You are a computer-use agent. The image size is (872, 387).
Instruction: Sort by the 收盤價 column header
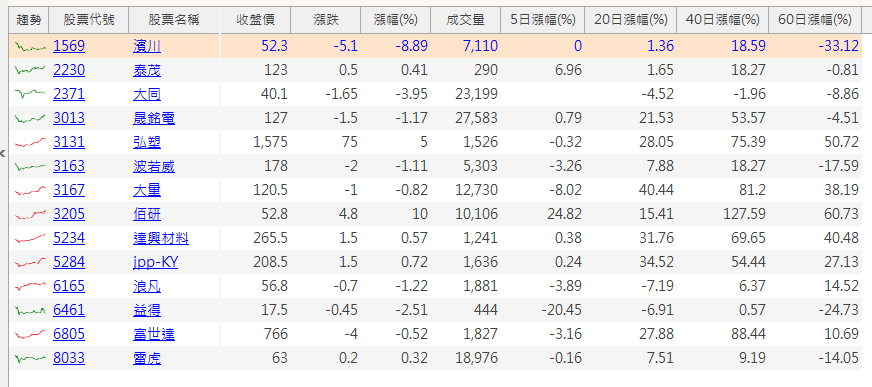click(x=255, y=20)
